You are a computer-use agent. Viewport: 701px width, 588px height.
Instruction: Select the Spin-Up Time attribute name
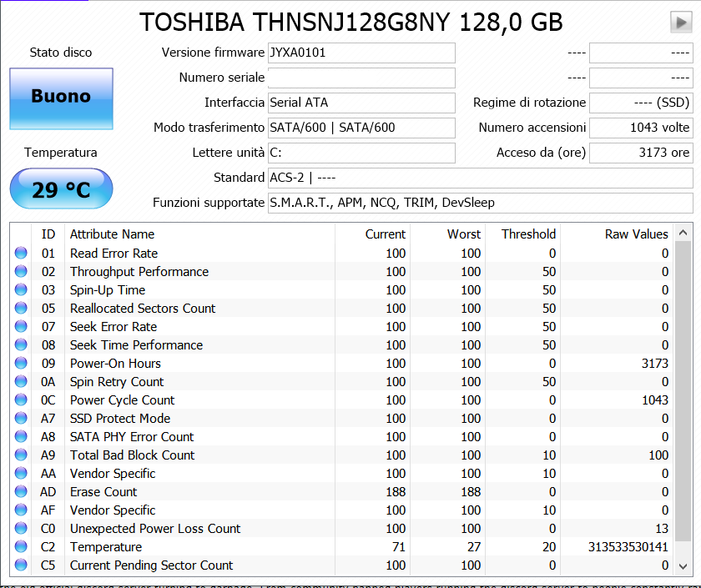[108, 290]
